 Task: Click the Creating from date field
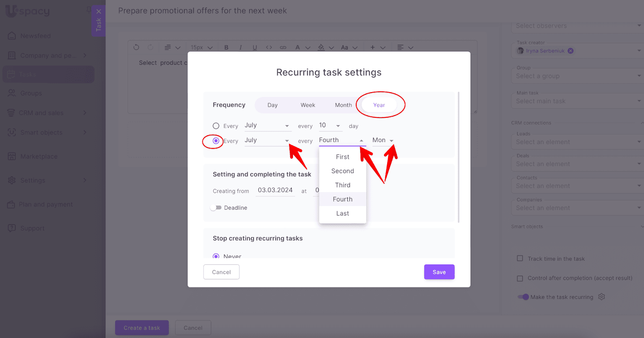[275, 190]
